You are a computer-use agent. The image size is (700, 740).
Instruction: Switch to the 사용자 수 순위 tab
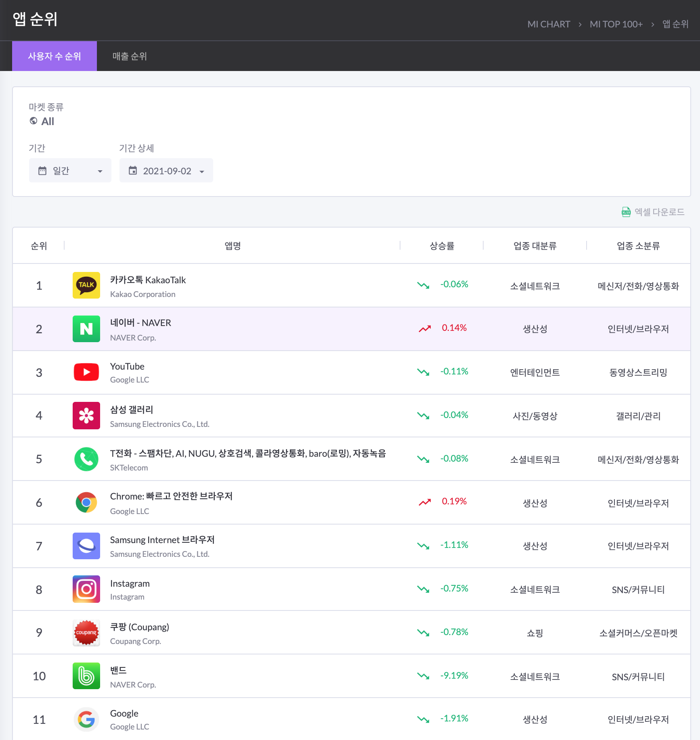point(54,56)
